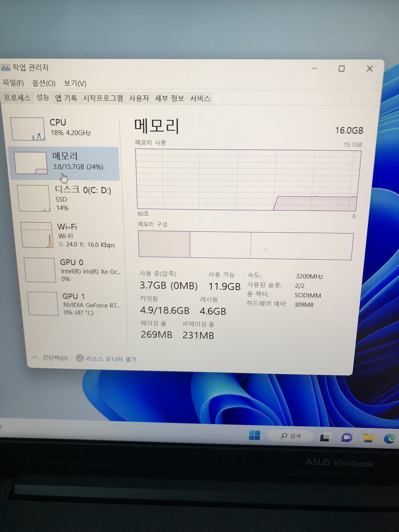This screenshot has width=399, height=532.
Task: Select GPU 1 NVIDIA GeForce item
Action: pos(75,304)
